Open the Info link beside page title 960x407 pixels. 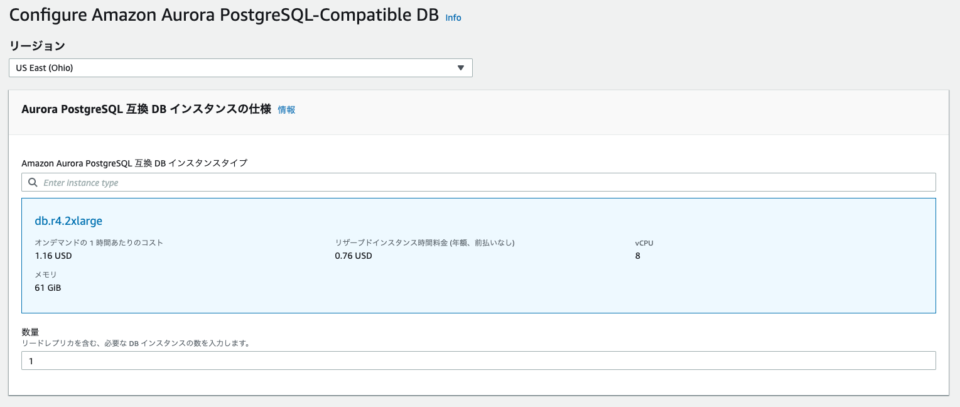click(453, 18)
